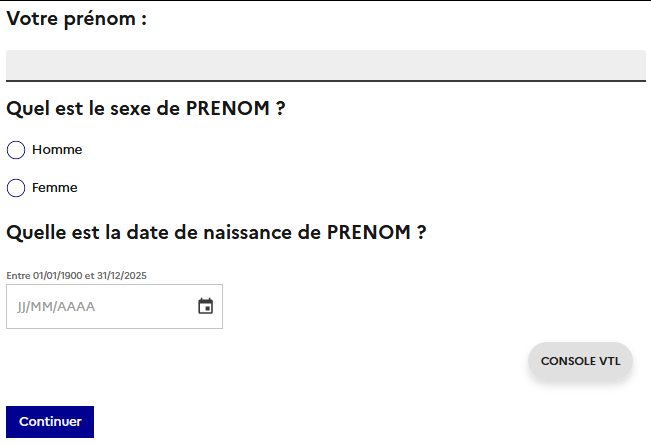Open the calendar date picker icon
The image size is (651, 445).
tap(206, 306)
